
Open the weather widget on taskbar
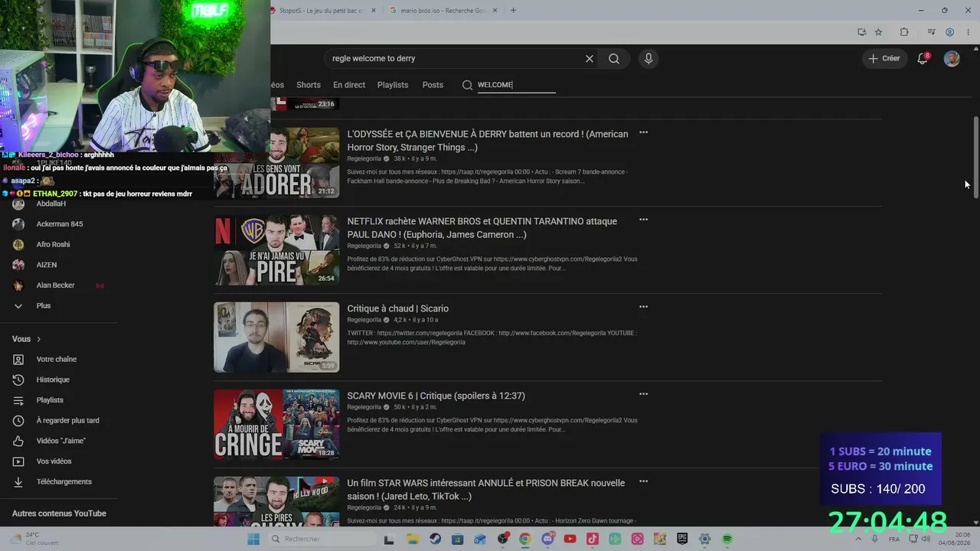34,539
